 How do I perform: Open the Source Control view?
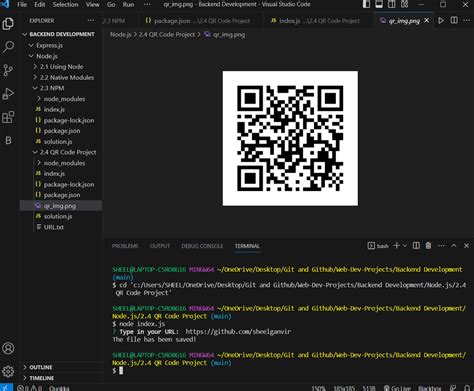point(8,70)
